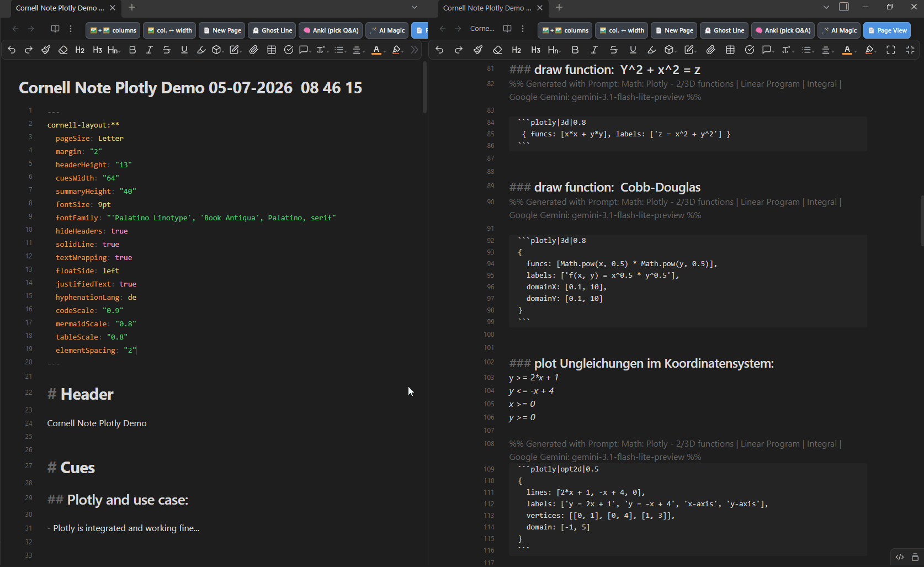The width and height of the screenshot is (924, 567).
Task: Click col. width button in left pane
Action: click(x=169, y=30)
